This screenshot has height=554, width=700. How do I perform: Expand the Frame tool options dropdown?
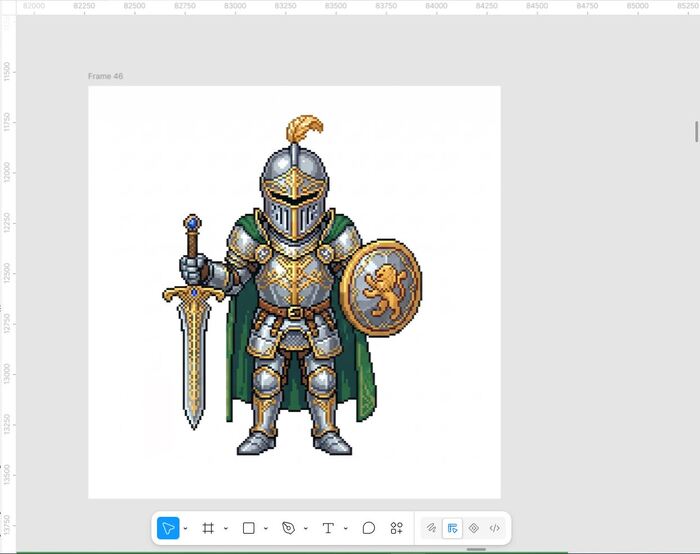tap(226, 529)
